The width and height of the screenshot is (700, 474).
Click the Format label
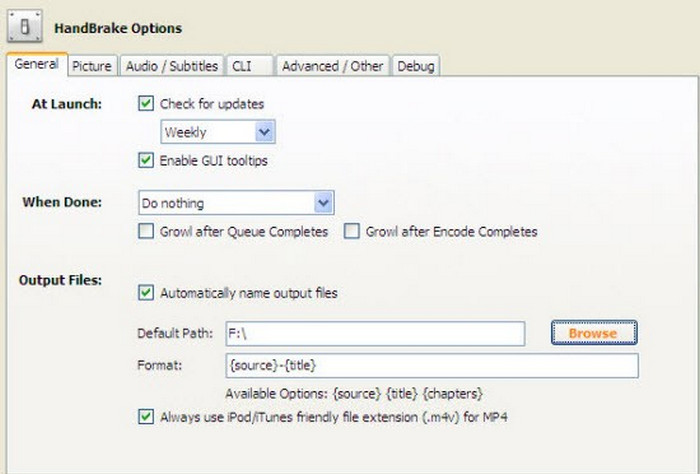159,366
